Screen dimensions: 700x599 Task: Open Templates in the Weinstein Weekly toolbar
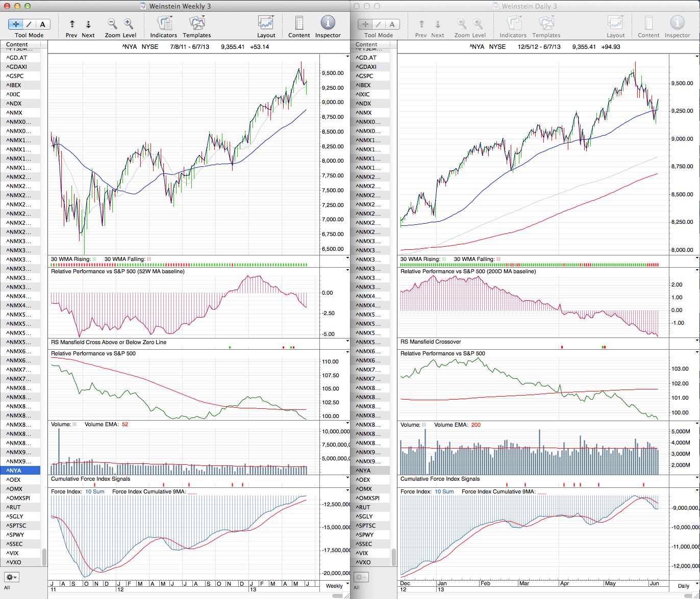click(196, 24)
